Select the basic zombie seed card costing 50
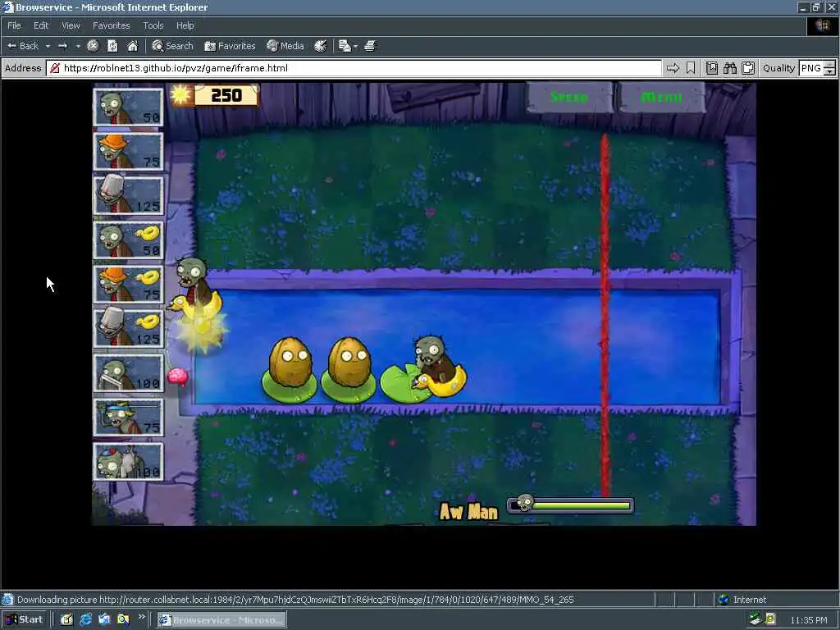The height and width of the screenshot is (630, 840). point(128,107)
